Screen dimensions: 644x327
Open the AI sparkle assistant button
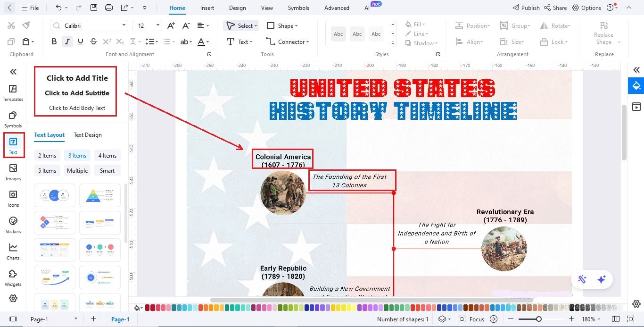pos(601,279)
